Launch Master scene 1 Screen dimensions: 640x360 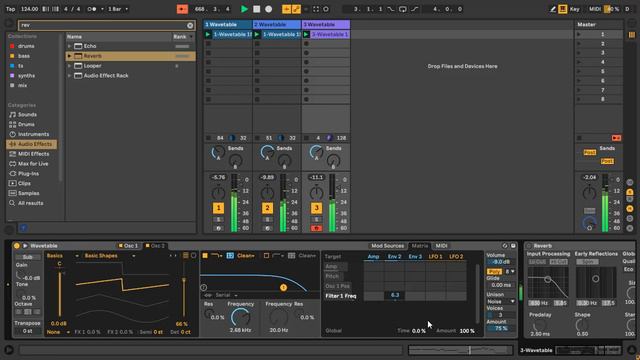[579, 35]
